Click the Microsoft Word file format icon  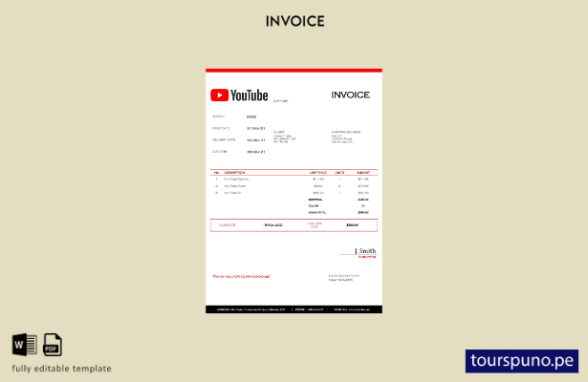24,345
